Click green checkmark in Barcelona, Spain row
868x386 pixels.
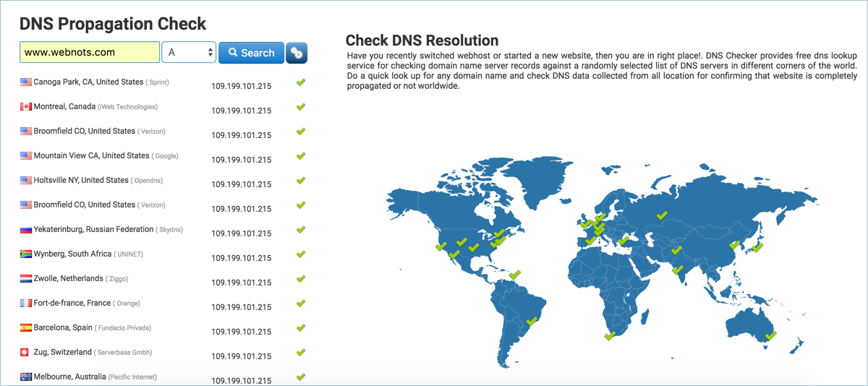pos(301,328)
